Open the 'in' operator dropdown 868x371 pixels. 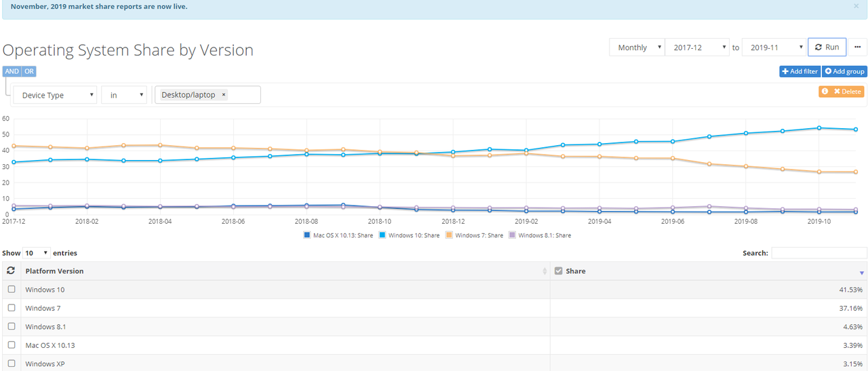coord(124,95)
